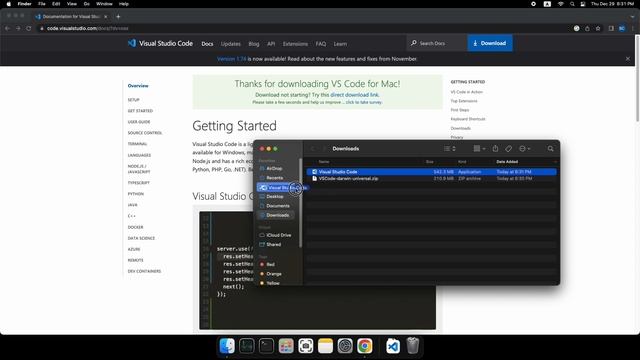The width and height of the screenshot is (640, 360).
Task: Open Version 1.74 release link
Action: pos(231,59)
